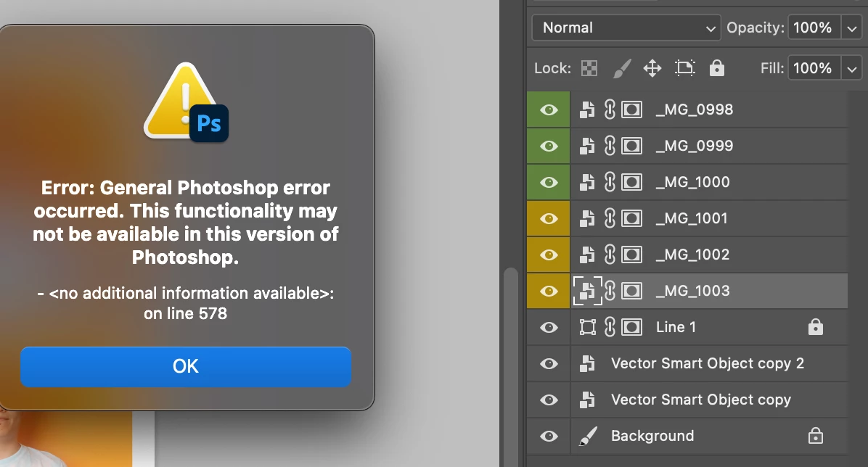Click mask link icon on _MG_1003
The image size is (868, 467).
coord(610,291)
